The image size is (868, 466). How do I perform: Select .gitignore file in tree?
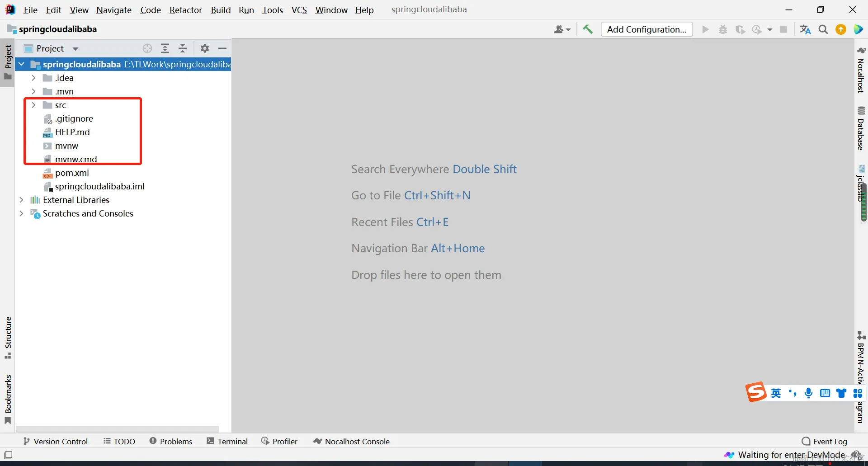click(x=74, y=118)
